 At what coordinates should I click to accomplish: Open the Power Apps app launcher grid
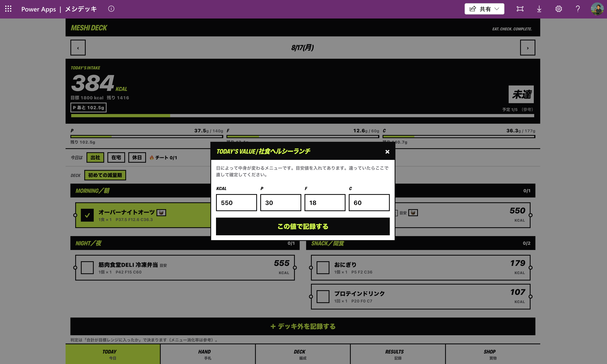(8, 9)
